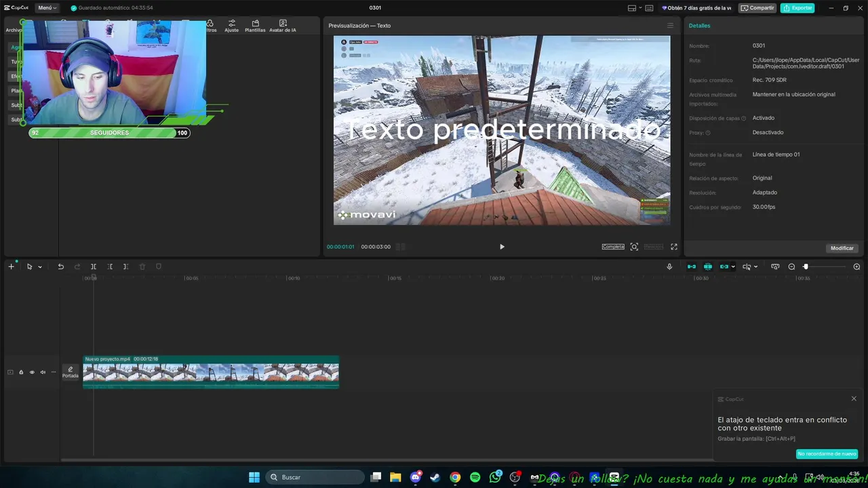The height and width of the screenshot is (488, 868).
Task: Click the timeline zoom slider handle
Action: [x=806, y=266]
